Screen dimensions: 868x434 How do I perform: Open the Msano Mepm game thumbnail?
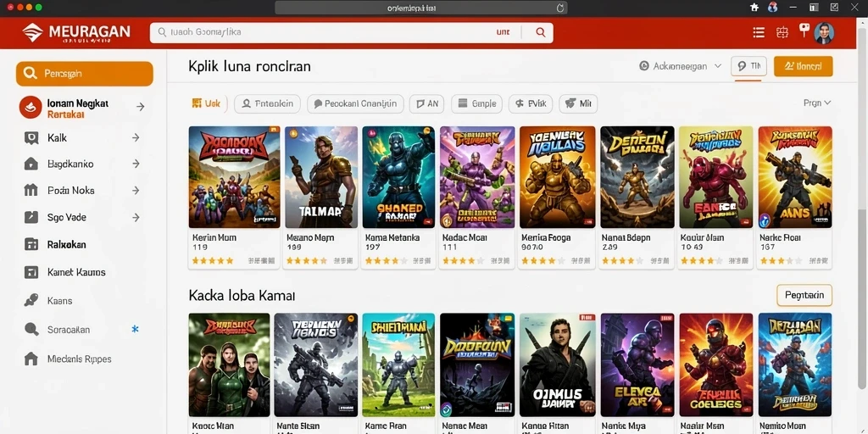click(x=321, y=177)
